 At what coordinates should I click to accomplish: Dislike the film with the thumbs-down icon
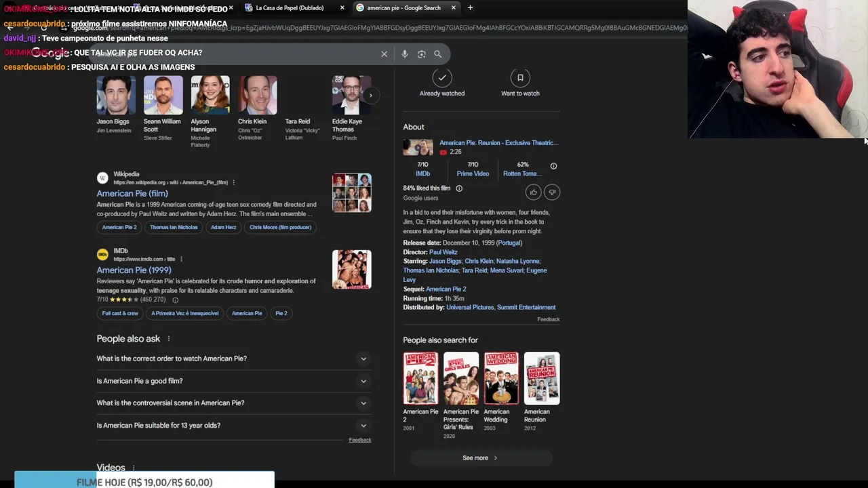coord(552,192)
